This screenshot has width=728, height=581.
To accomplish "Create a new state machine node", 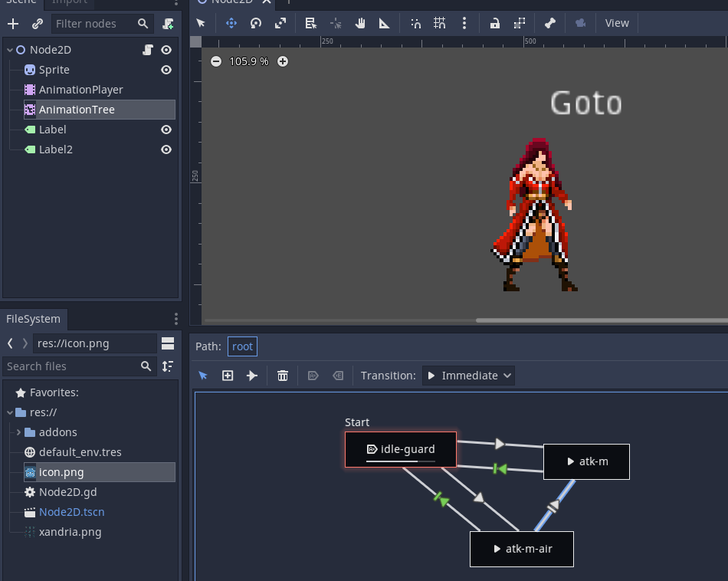I will click(227, 376).
